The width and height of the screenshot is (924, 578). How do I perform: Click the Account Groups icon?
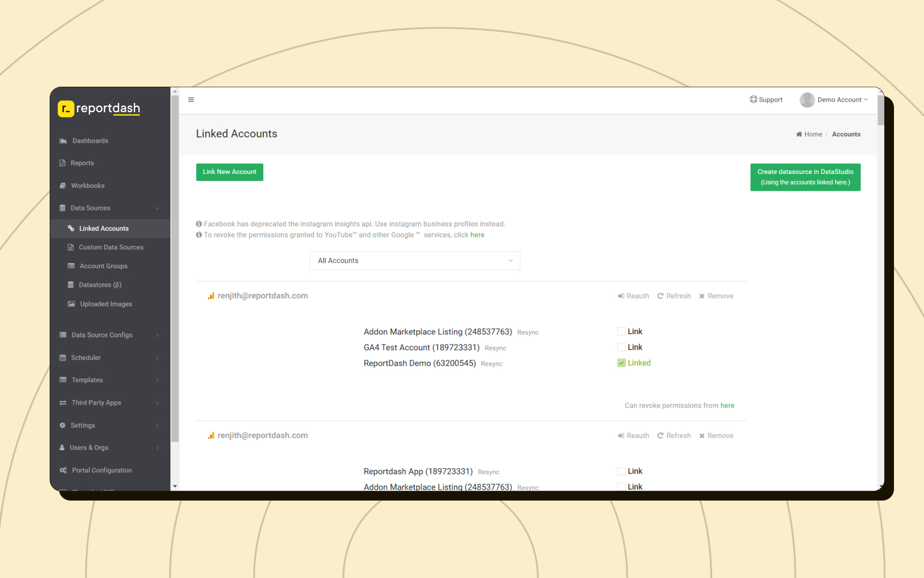tap(71, 266)
